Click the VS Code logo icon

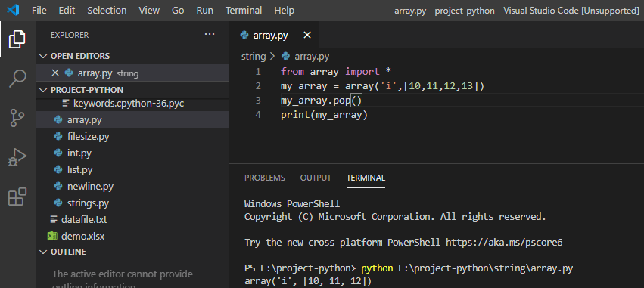point(14,10)
